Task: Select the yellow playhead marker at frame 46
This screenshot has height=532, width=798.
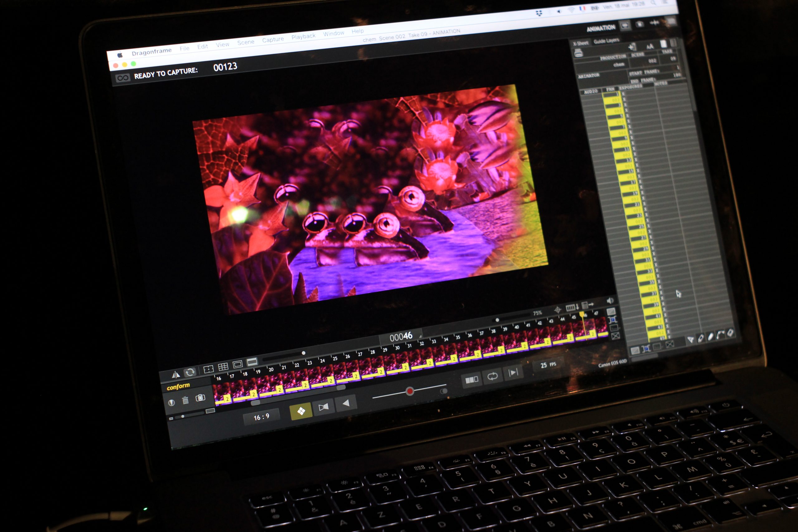Action: click(582, 314)
